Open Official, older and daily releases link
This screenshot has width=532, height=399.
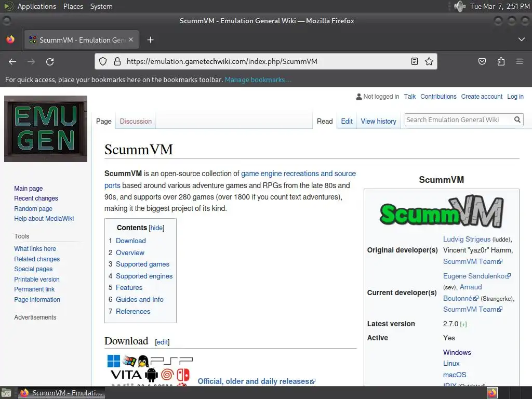tap(257, 381)
